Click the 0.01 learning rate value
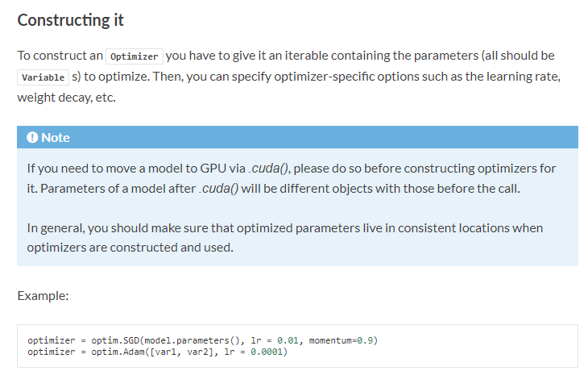The width and height of the screenshot is (588, 375). click(x=288, y=340)
